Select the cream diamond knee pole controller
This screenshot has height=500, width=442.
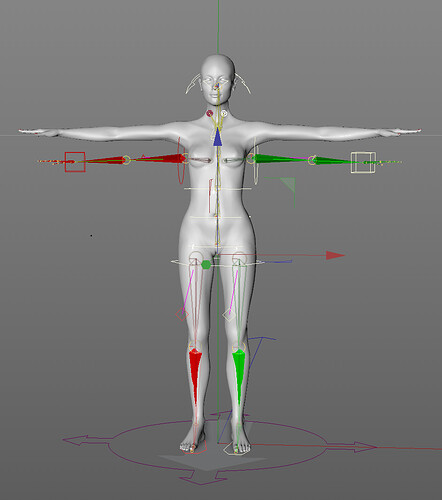pyautogui.click(x=229, y=315)
